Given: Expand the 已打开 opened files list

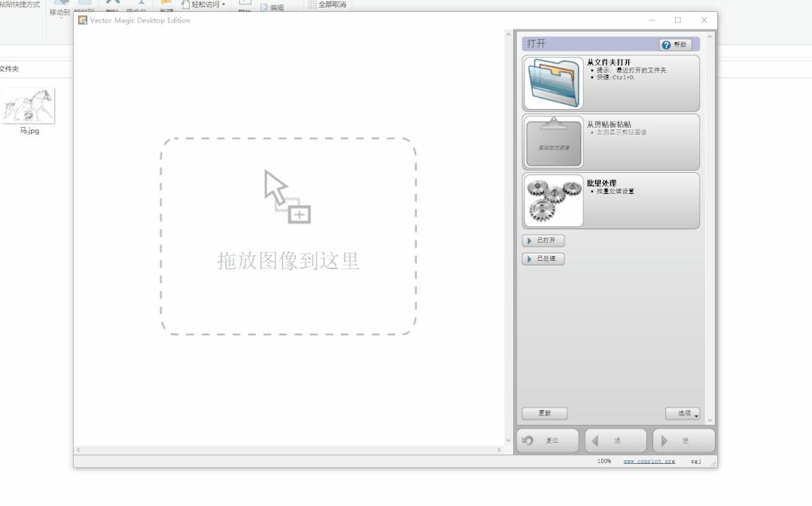Looking at the screenshot, I should pyautogui.click(x=543, y=241).
